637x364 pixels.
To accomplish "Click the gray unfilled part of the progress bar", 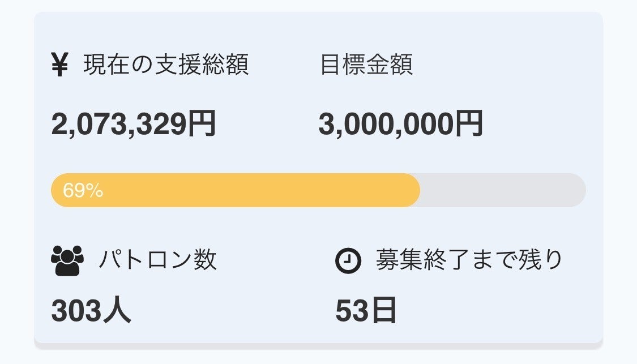I will pyautogui.click(x=498, y=190).
